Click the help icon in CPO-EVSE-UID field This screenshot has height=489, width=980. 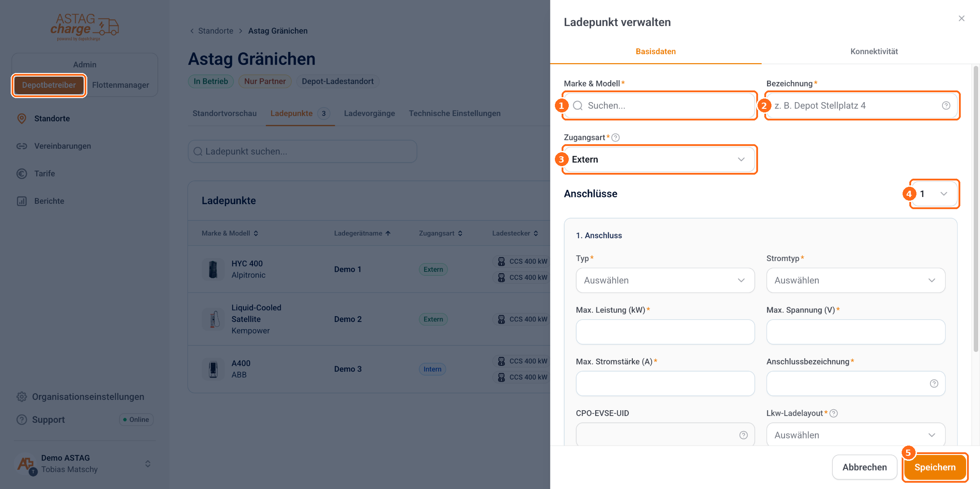point(743,435)
